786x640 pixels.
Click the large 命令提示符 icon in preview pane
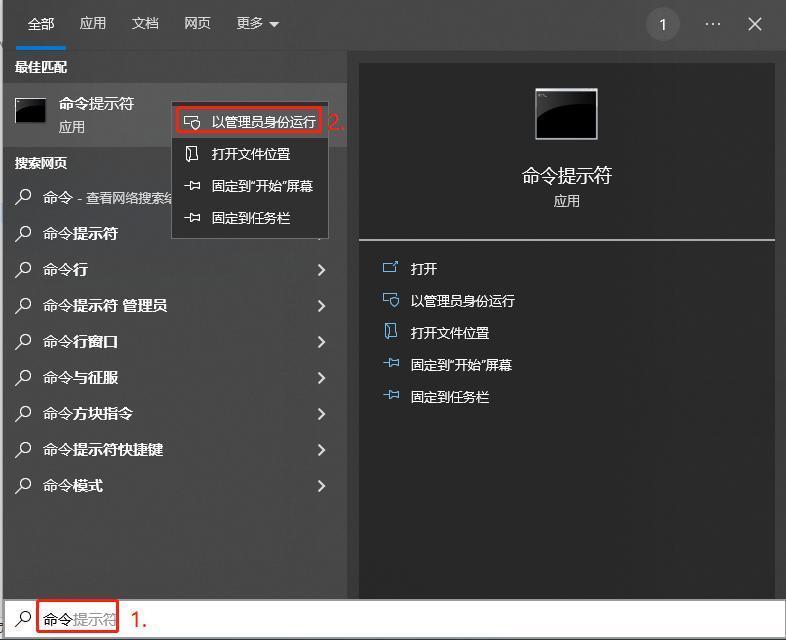tap(566, 114)
